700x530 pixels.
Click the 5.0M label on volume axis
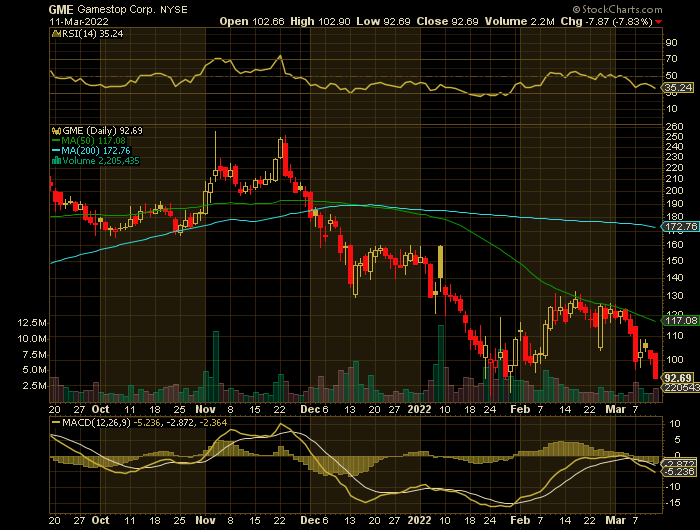click(x=35, y=370)
